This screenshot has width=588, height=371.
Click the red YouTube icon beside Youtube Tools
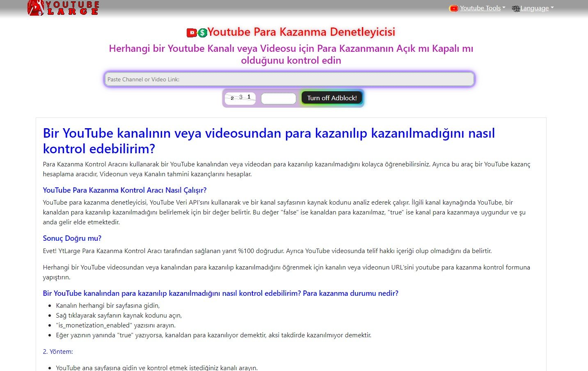pos(453,8)
